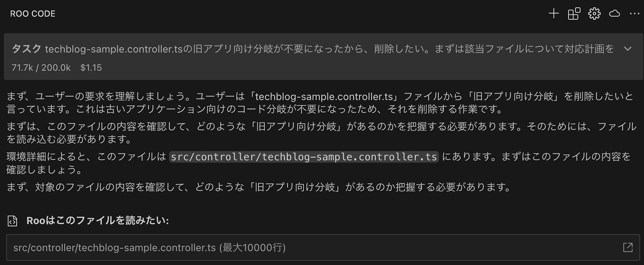The width and height of the screenshot is (644, 265).
Task: Click the 71.7k / 200.0k token counter
Action: pyautogui.click(x=41, y=68)
